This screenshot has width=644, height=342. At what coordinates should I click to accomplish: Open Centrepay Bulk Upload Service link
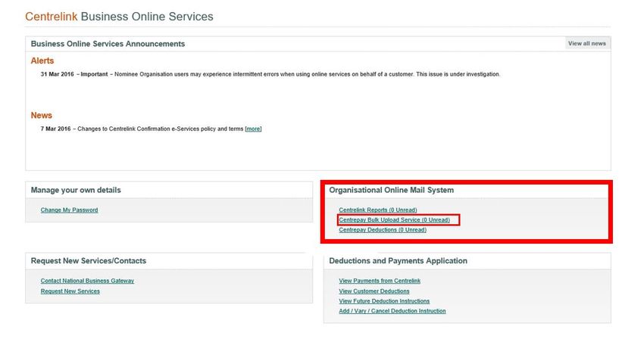(394, 219)
